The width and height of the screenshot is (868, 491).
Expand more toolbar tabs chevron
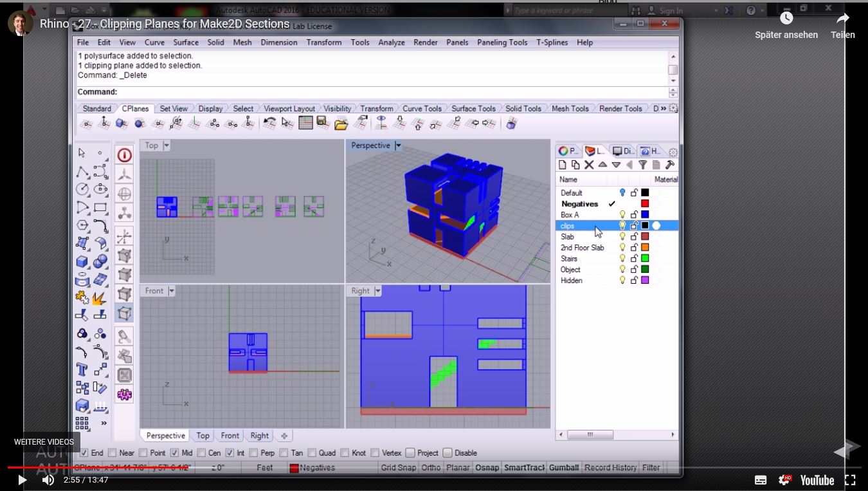coord(664,108)
